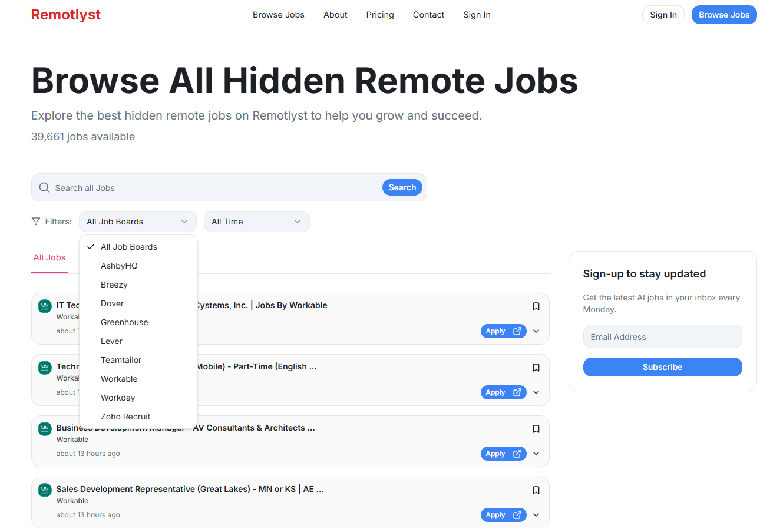Apply to Sales Development Representative job
This screenshot has height=532, width=783.
click(503, 515)
